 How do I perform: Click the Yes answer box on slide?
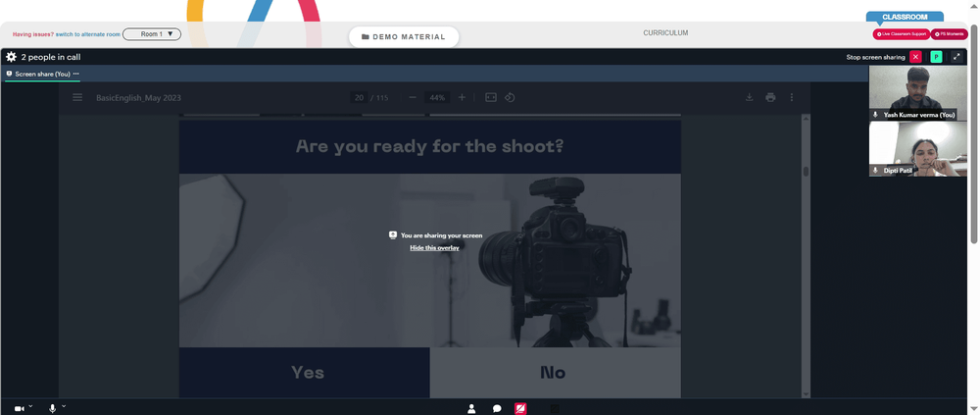[305, 373]
